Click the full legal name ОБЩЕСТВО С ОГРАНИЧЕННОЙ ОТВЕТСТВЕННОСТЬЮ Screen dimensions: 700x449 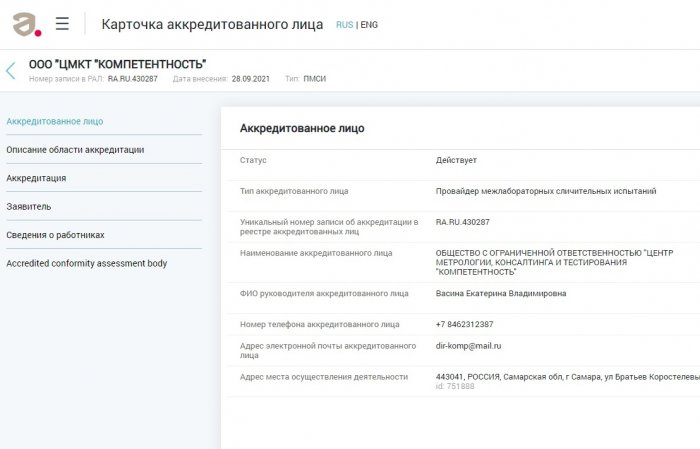(554, 262)
